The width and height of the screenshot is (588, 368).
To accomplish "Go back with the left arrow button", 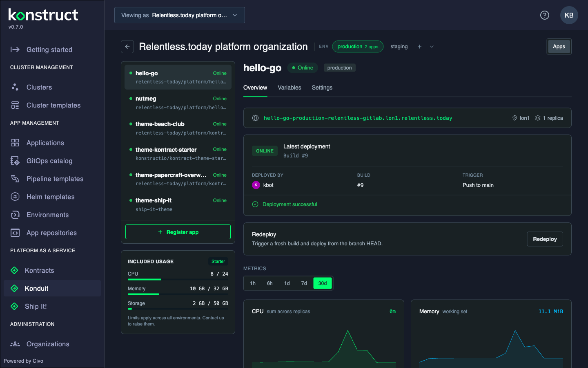I will [x=127, y=47].
